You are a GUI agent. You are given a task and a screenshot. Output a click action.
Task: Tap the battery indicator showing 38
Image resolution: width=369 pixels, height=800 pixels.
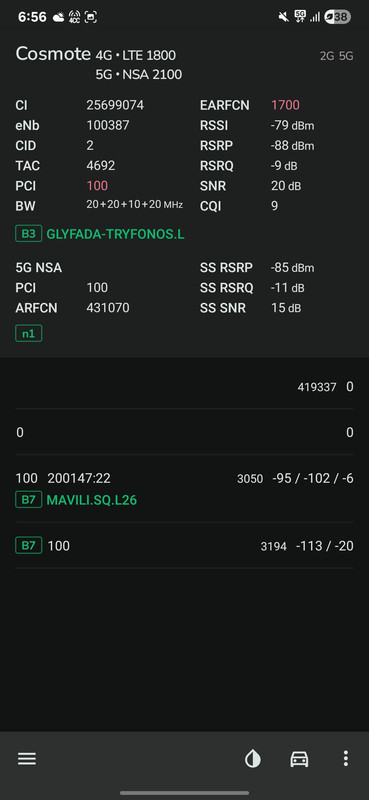point(337,17)
